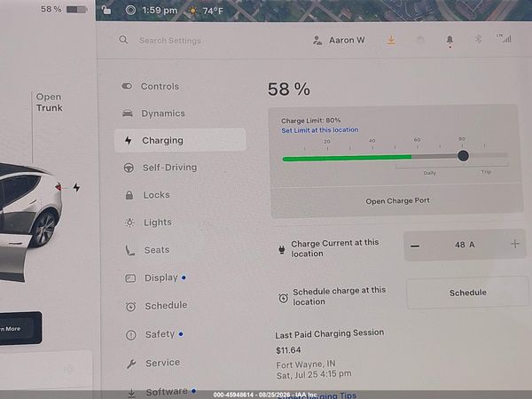This screenshot has height=399, width=532.
Task: Tap the Learn More dark button
Action: pyautogui.click(x=20, y=328)
